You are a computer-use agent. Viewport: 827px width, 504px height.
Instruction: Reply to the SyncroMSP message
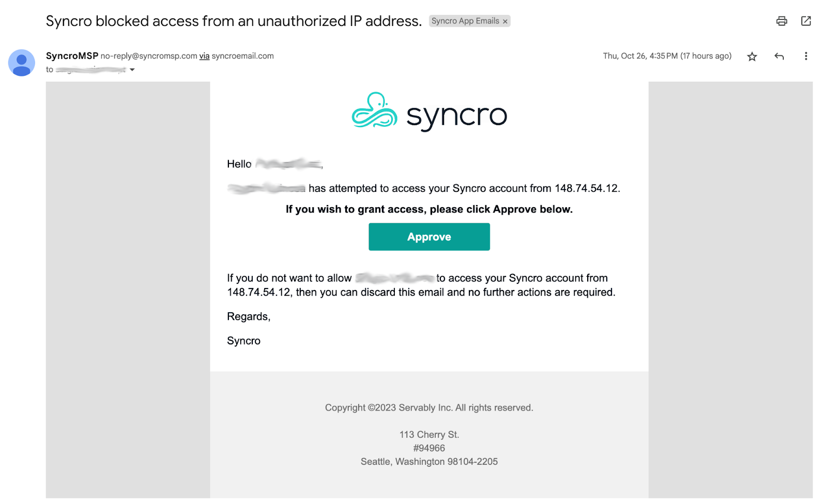click(x=779, y=56)
